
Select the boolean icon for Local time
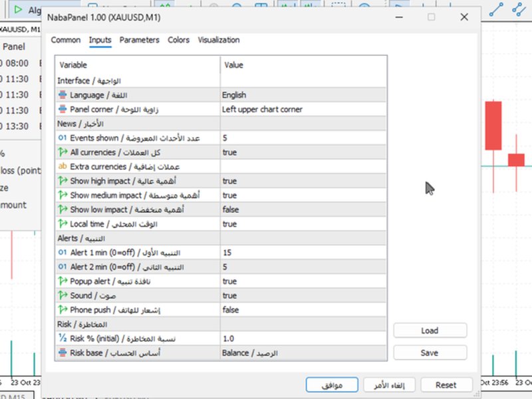(x=63, y=223)
